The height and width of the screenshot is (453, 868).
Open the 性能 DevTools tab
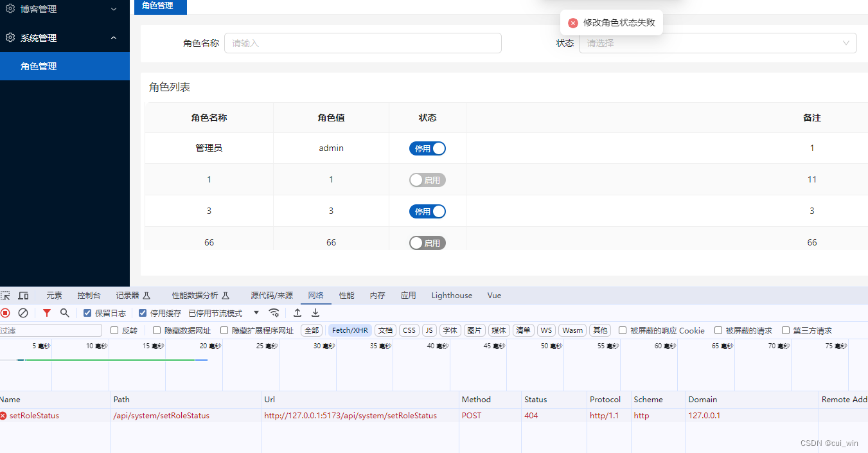point(346,296)
